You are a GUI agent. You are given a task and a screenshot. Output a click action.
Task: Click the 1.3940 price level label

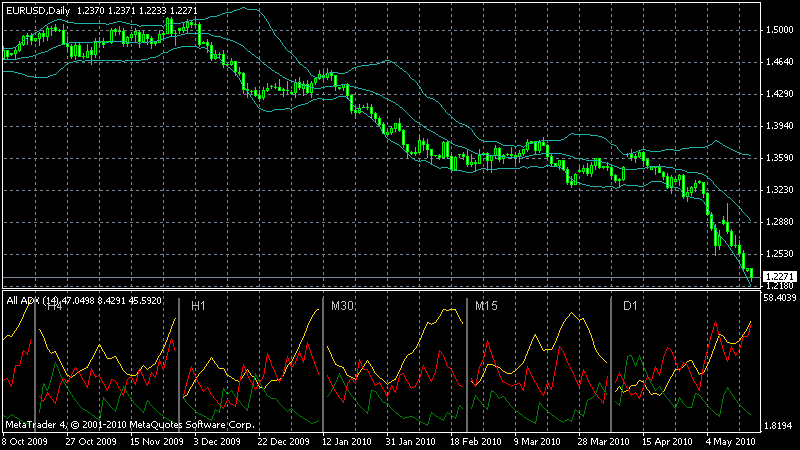pyautogui.click(x=780, y=126)
